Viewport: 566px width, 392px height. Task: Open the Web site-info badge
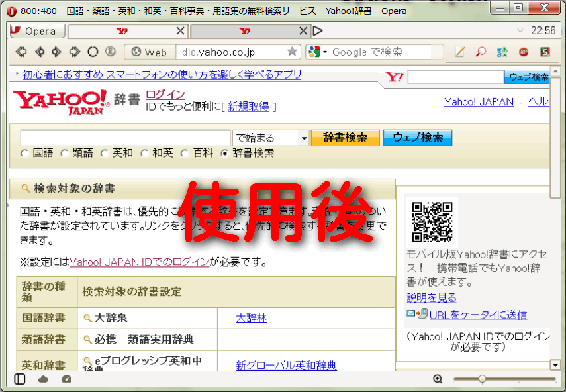(x=150, y=52)
